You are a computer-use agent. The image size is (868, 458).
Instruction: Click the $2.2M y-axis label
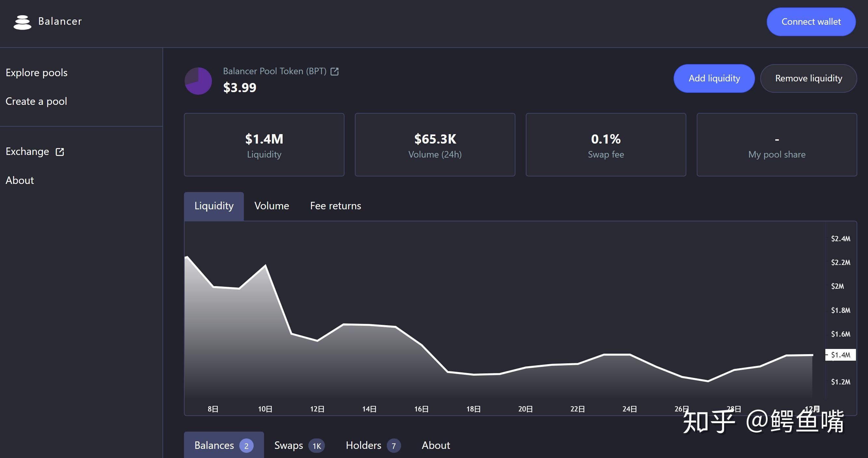click(840, 262)
